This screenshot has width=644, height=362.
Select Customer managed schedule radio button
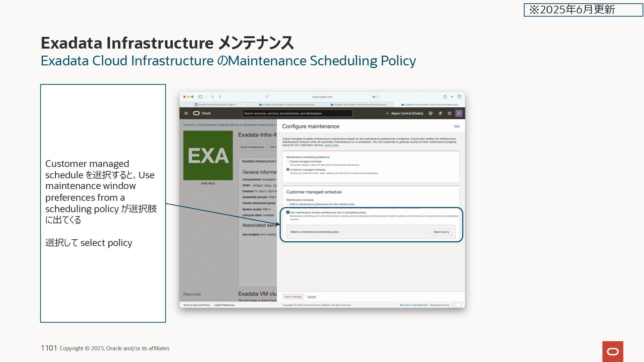click(x=288, y=170)
